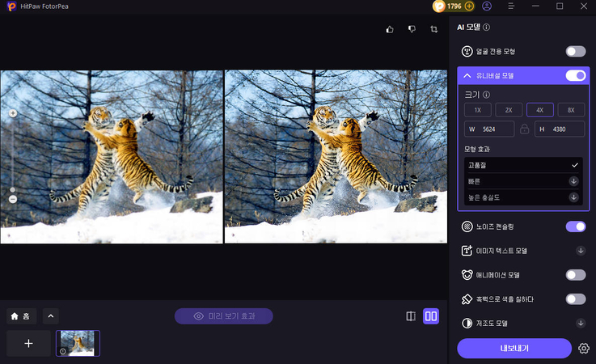Click the thumbs down feedback icon
Image resolution: width=596 pixels, height=364 pixels.
pyautogui.click(x=412, y=29)
